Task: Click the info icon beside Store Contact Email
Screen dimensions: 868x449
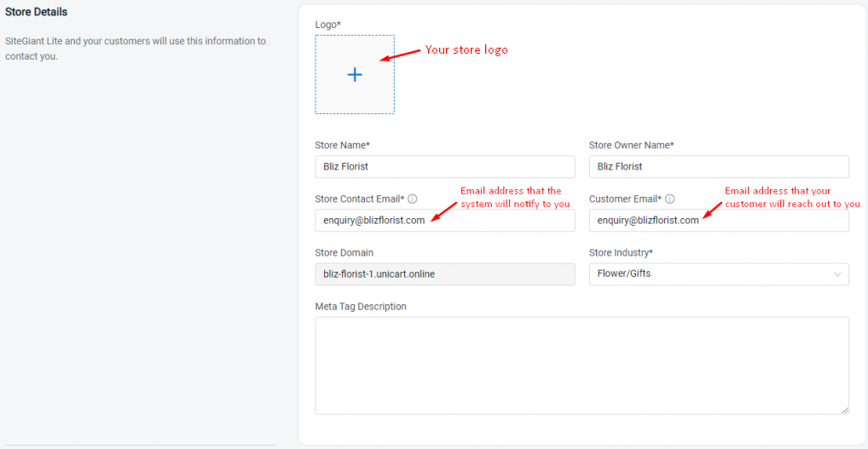Action: click(x=413, y=199)
